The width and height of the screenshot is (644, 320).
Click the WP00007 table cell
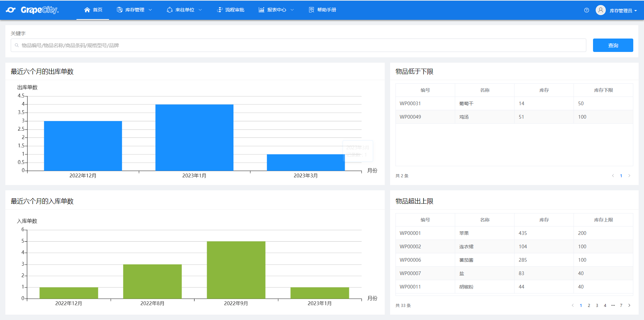click(x=425, y=273)
